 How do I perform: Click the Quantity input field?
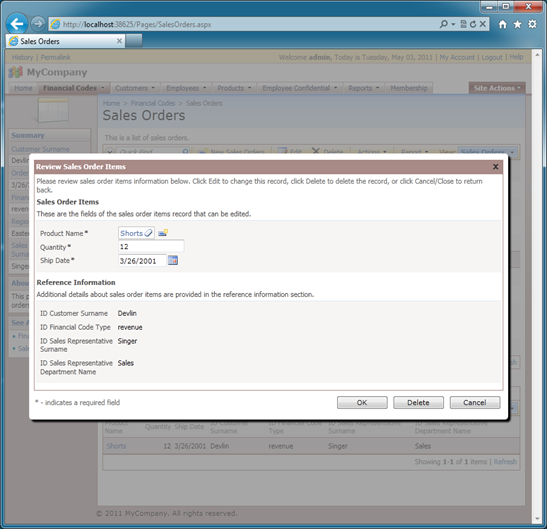coord(151,247)
